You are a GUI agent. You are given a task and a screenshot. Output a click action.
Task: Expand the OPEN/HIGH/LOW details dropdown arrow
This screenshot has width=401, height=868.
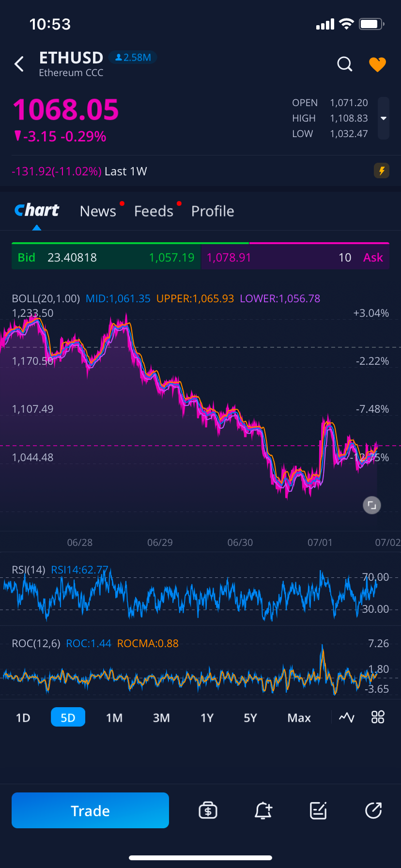pos(384,118)
